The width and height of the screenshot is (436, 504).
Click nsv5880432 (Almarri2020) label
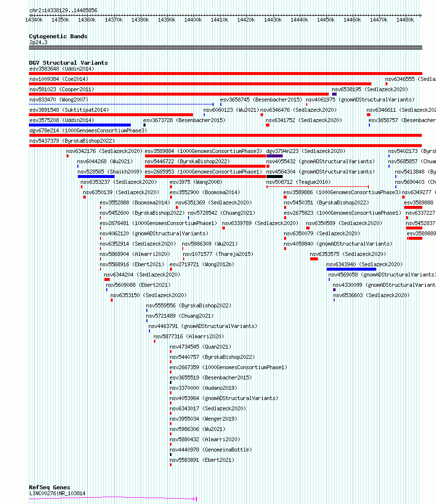(x=205, y=439)
